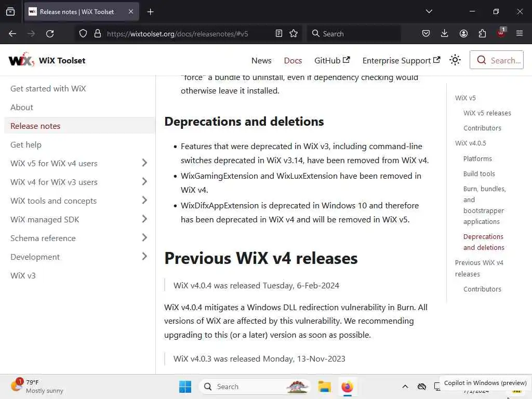
Task: Reload the current page
Action: tap(50, 34)
